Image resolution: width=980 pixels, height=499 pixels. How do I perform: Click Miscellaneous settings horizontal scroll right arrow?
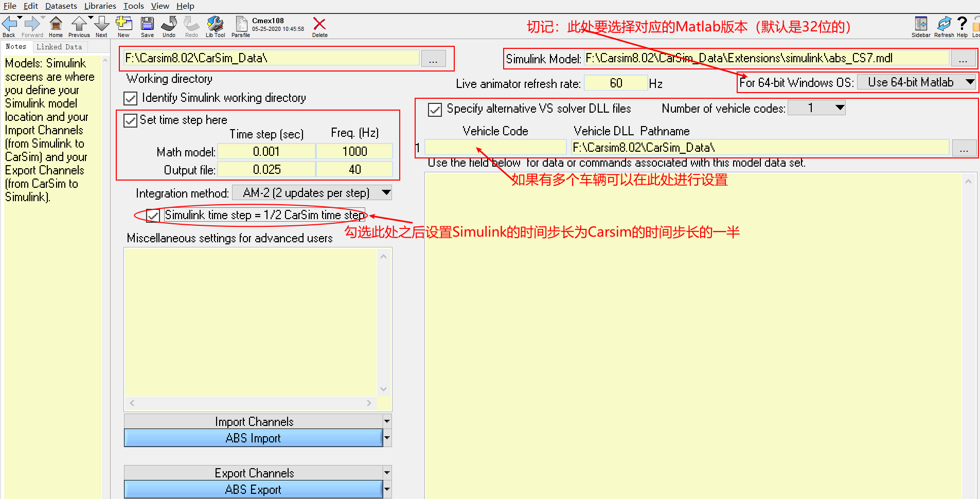point(369,403)
